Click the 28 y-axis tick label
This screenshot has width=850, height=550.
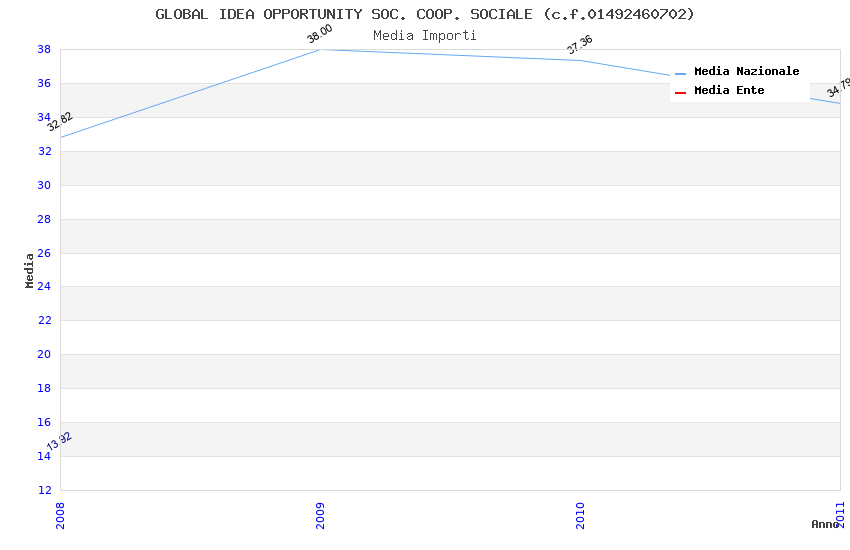(44, 219)
